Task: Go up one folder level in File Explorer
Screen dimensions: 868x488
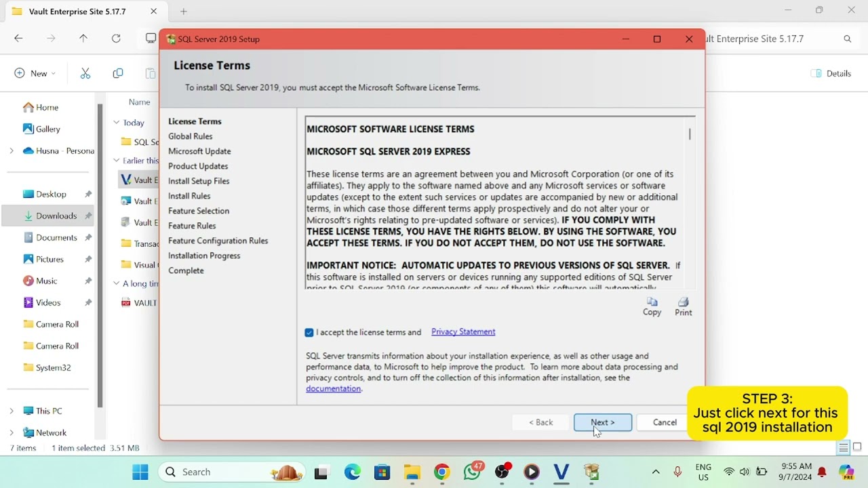Action: pyautogui.click(x=83, y=39)
